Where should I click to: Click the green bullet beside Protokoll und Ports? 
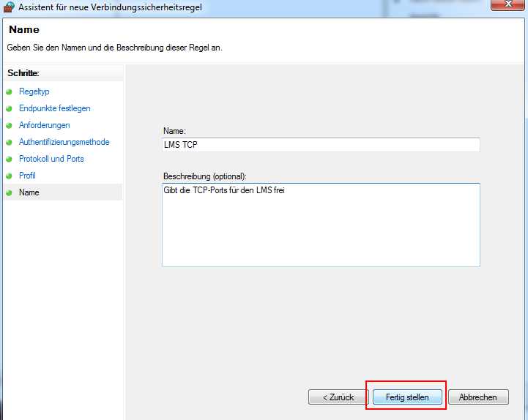click(9, 160)
